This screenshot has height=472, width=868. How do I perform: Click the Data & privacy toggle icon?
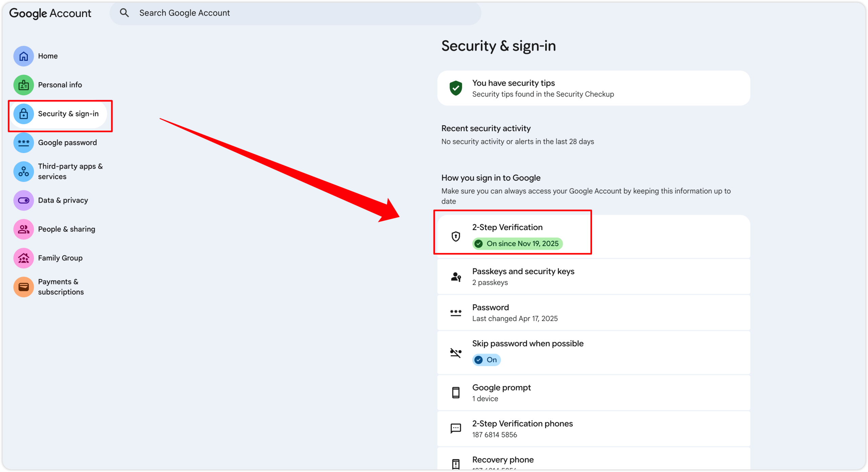click(x=23, y=200)
